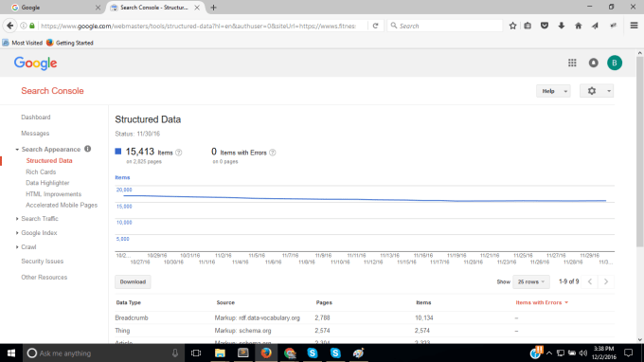Open Accelerated Mobile Pages in sidebar
This screenshot has height=362, width=644.
62,205
